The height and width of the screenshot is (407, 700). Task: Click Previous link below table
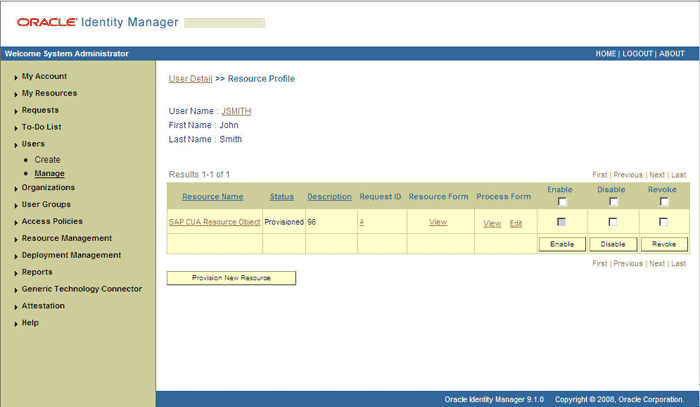coord(628,264)
